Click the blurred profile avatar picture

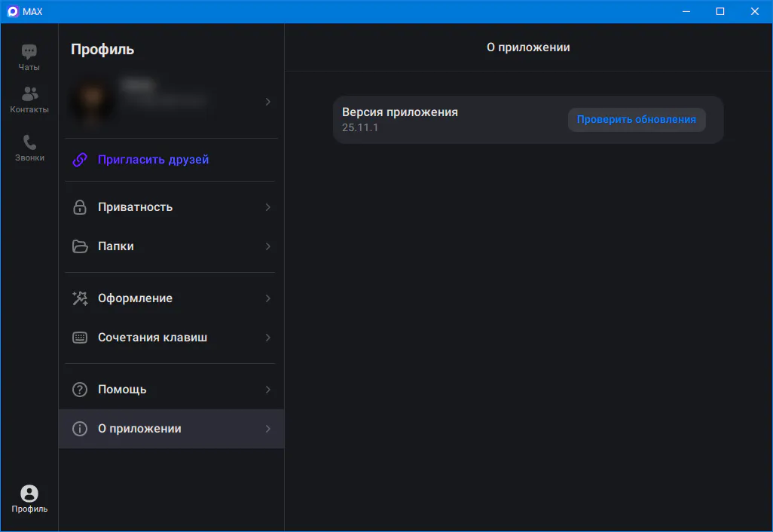[92, 101]
